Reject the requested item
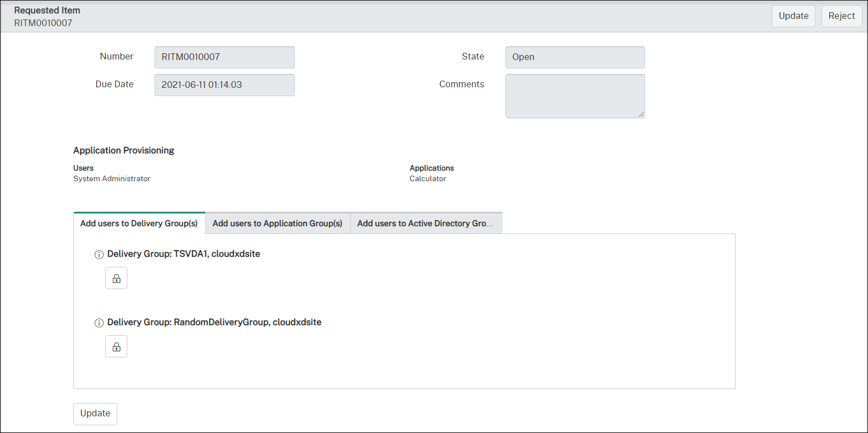Screen dimensions: 868x433 (x=841, y=16)
